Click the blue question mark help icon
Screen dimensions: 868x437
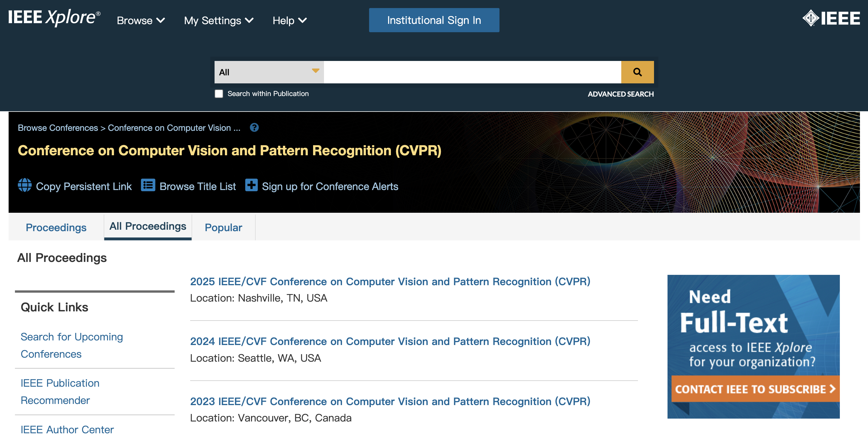coord(254,127)
